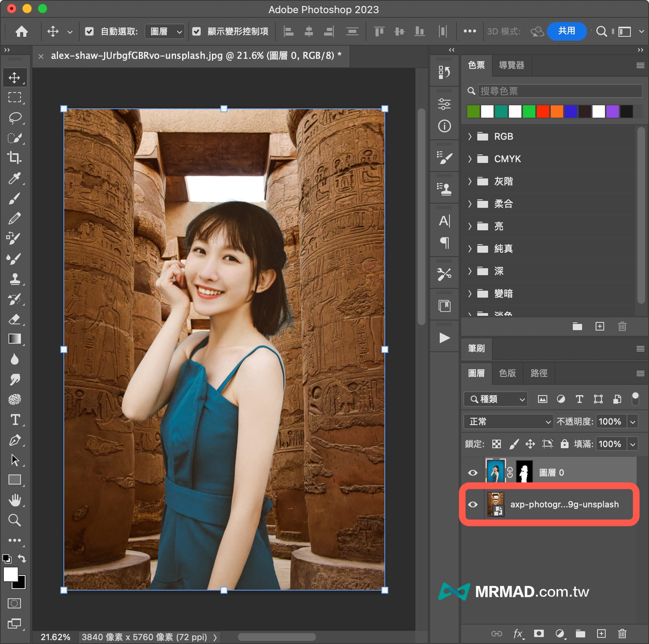The width and height of the screenshot is (649, 644).
Task: Open the Properties sliders panel icon
Action: pos(444,104)
